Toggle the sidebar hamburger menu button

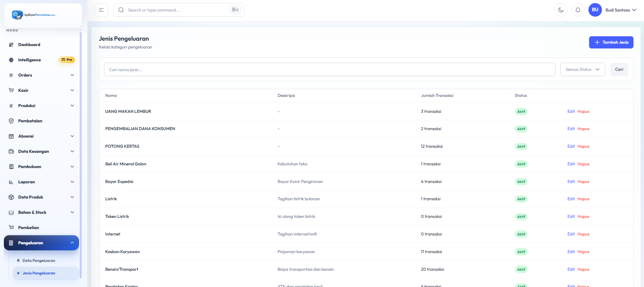point(101,10)
